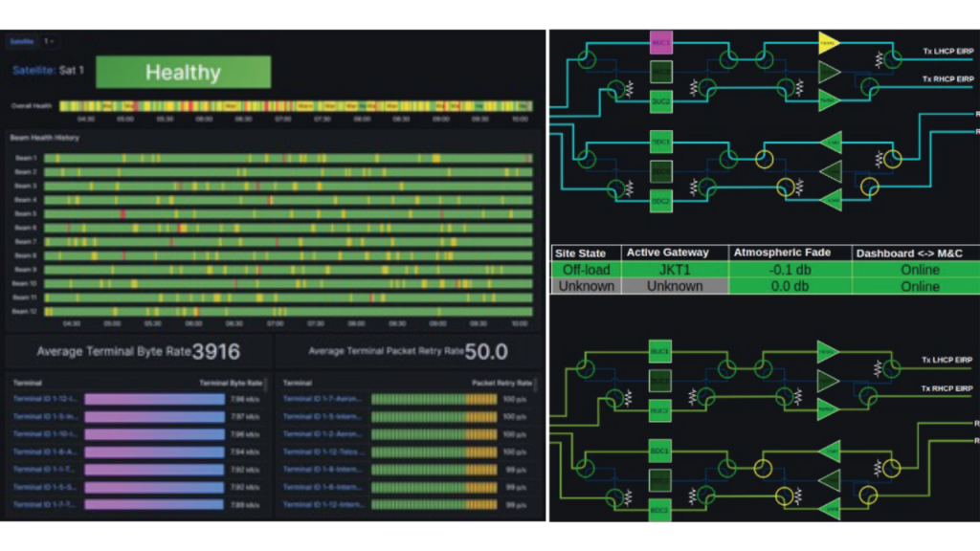Select the BDC2 block in upper diagram
The height and width of the screenshot is (551, 980).
(660, 201)
